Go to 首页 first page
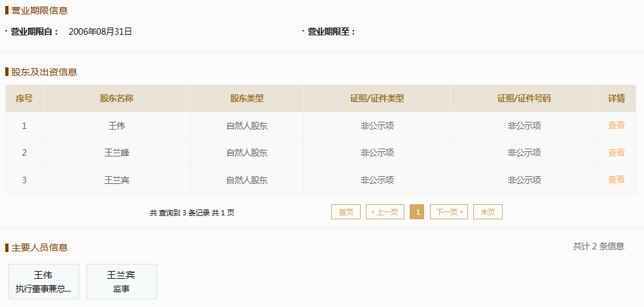Viewport: 644px width, 307px height. point(346,212)
